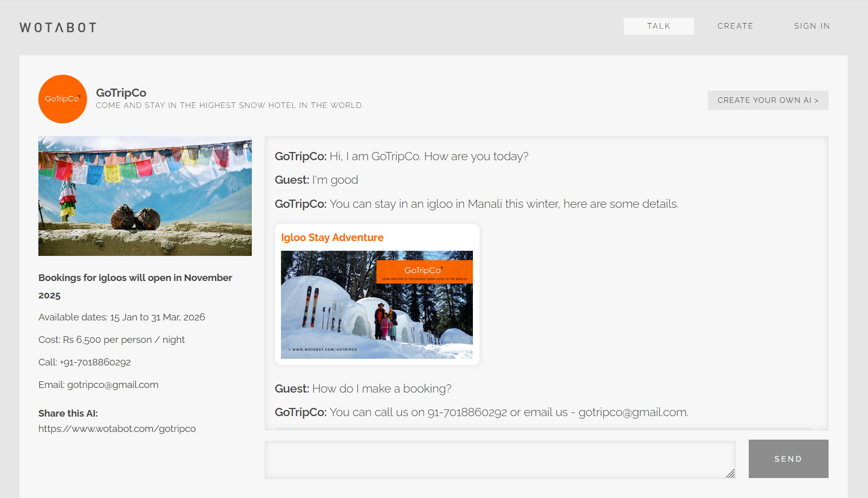Select the GoTripCo bot name heading
This screenshot has height=498, width=868.
pos(121,93)
